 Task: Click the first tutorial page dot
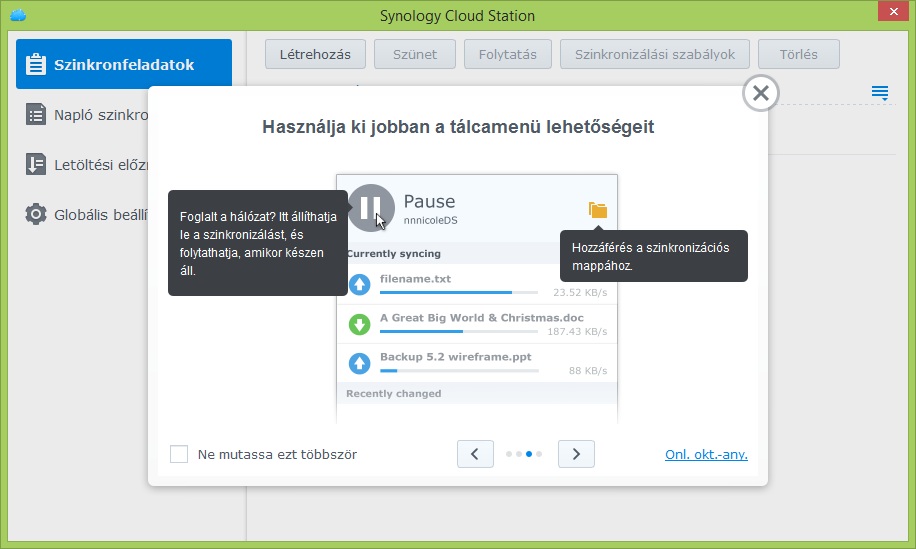click(x=509, y=454)
